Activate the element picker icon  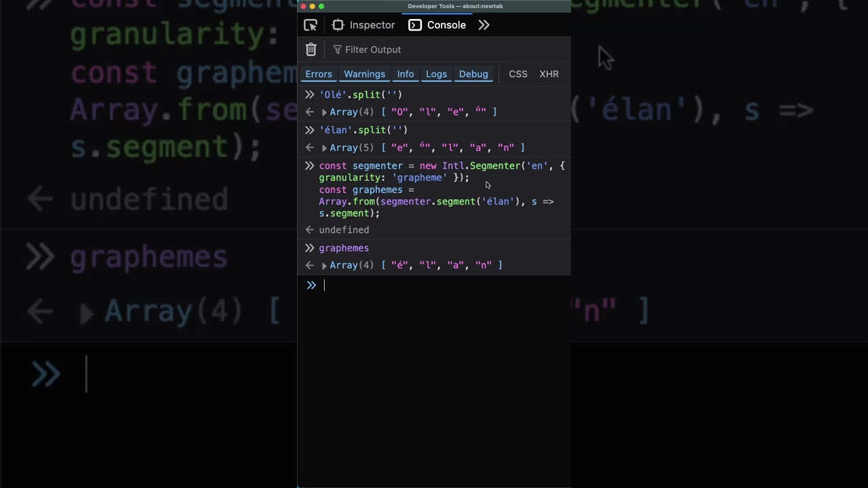311,25
